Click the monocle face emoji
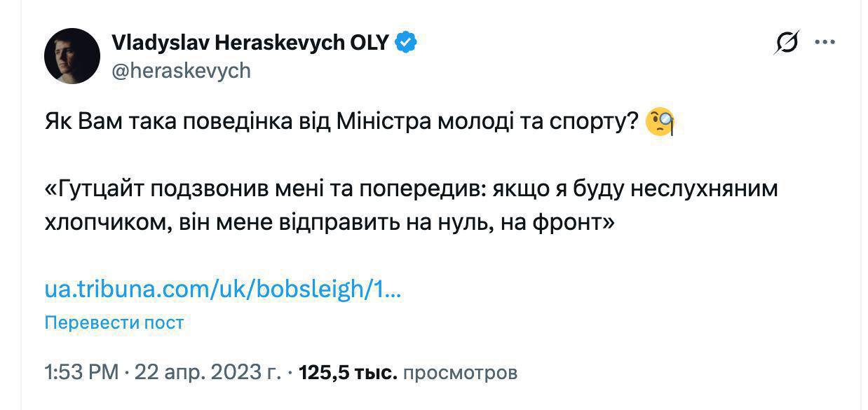Viewport: 868px width, 410px height. (x=659, y=123)
